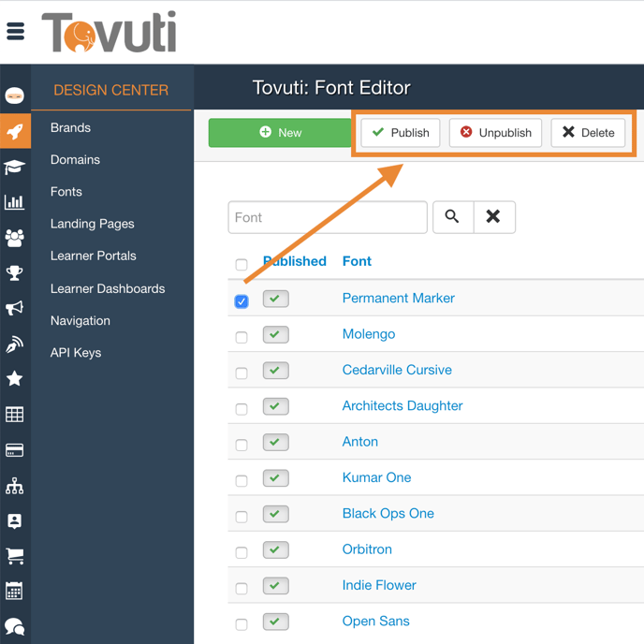
Task: Tick the checkbox for Molengo
Action: coord(241,337)
